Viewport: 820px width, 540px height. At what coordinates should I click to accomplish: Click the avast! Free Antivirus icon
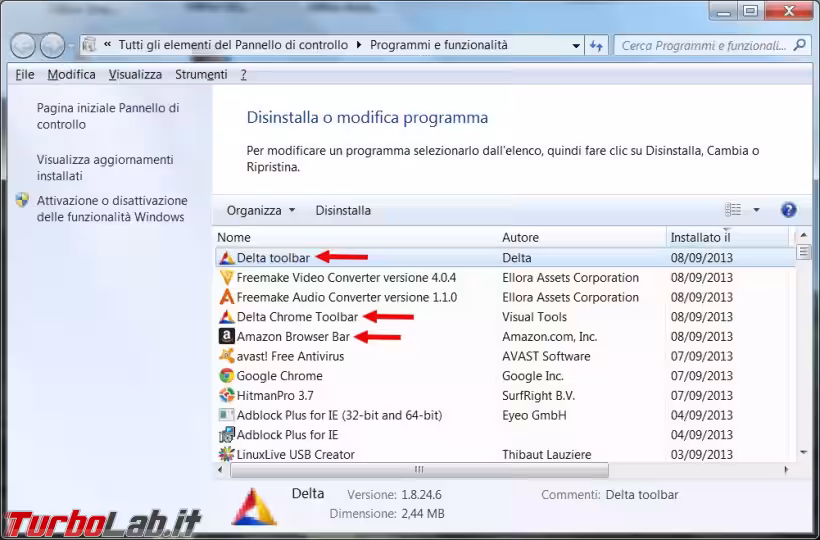click(226, 357)
